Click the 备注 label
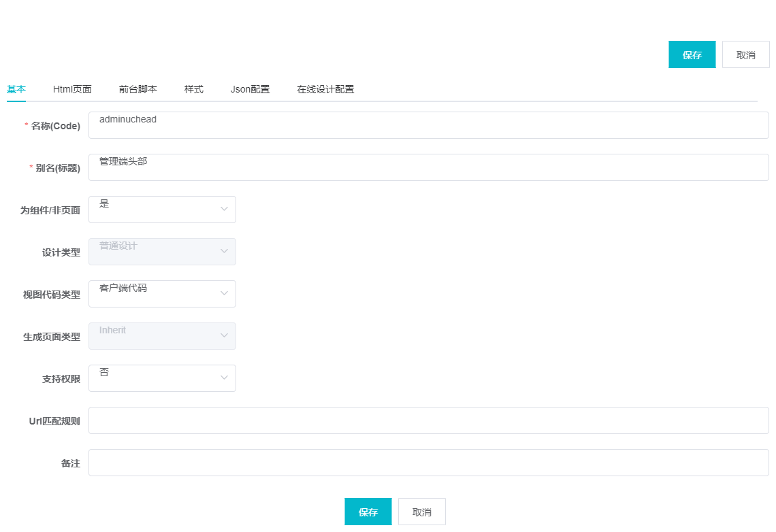Screen dimensions: 776x532 [70, 463]
